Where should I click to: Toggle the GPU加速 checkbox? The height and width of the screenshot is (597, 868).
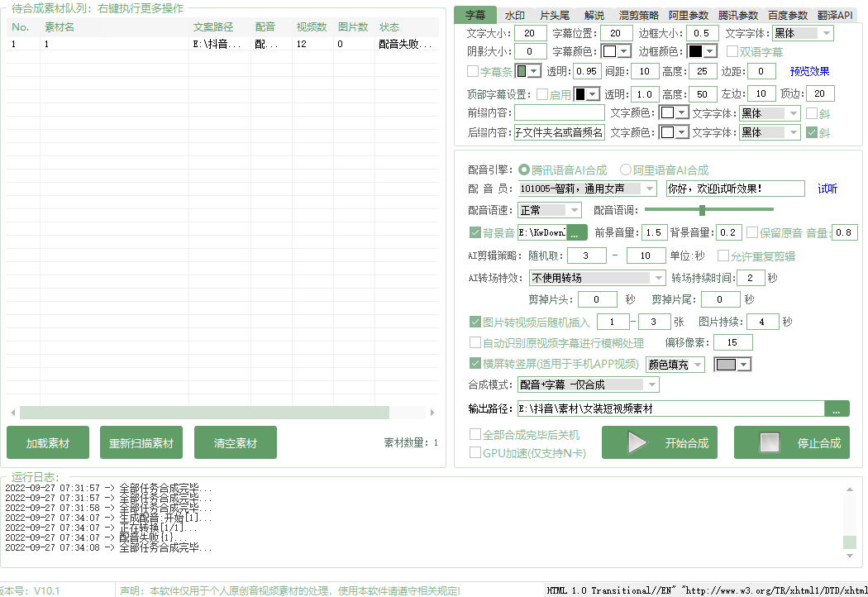tap(475, 452)
